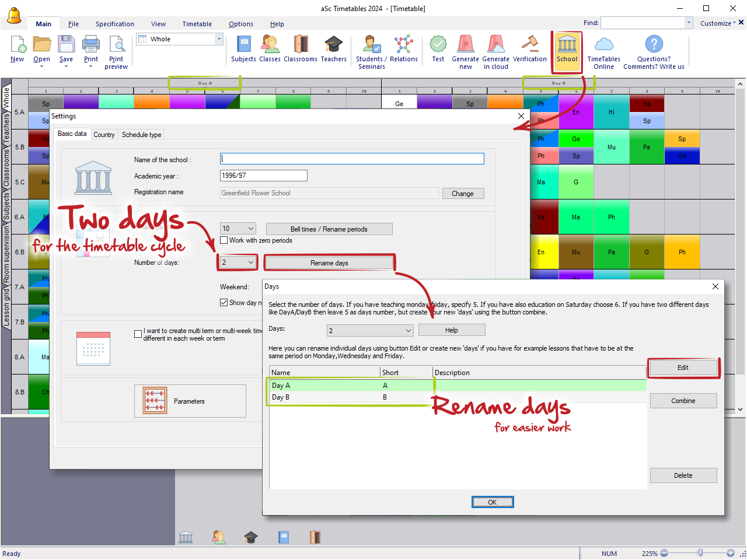This screenshot has height=560, width=747.
Task: Expand the Print button dropdown arrow
Action: (x=90, y=66)
